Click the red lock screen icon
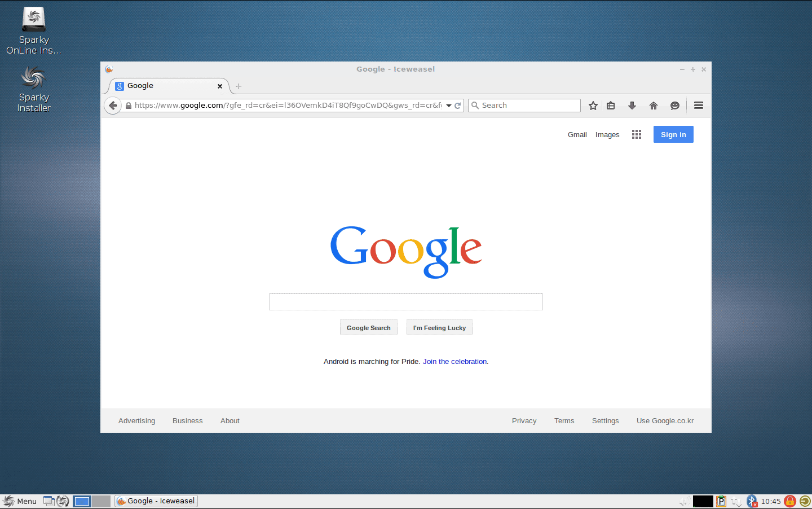Viewport: 812px width, 509px height. [790, 501]
